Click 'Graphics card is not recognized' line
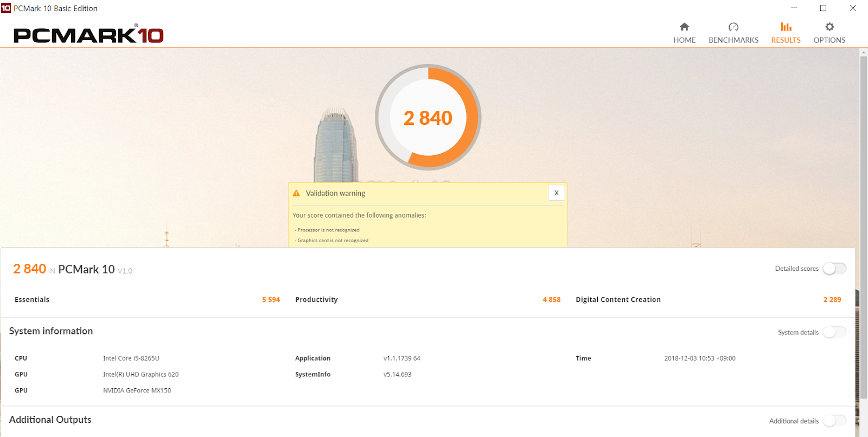The height and width of the screenshot is (437, 868). click(332, 240)
